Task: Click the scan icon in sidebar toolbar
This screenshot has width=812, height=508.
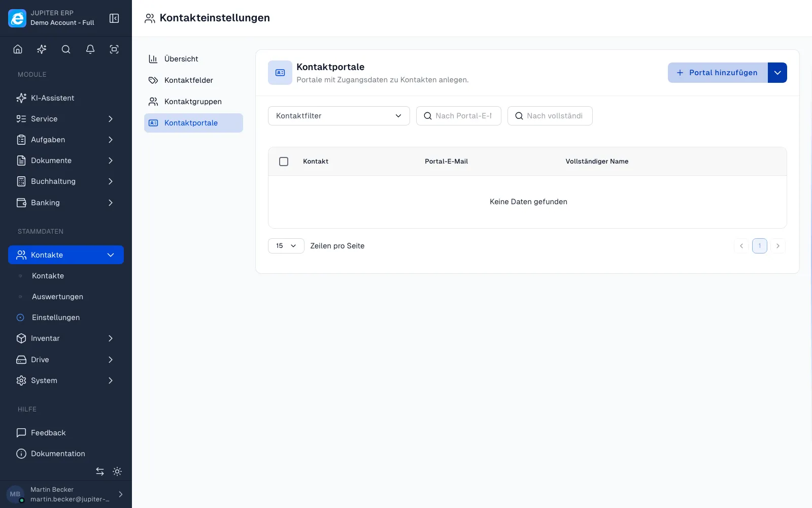Action: click(x=114, y=49)
